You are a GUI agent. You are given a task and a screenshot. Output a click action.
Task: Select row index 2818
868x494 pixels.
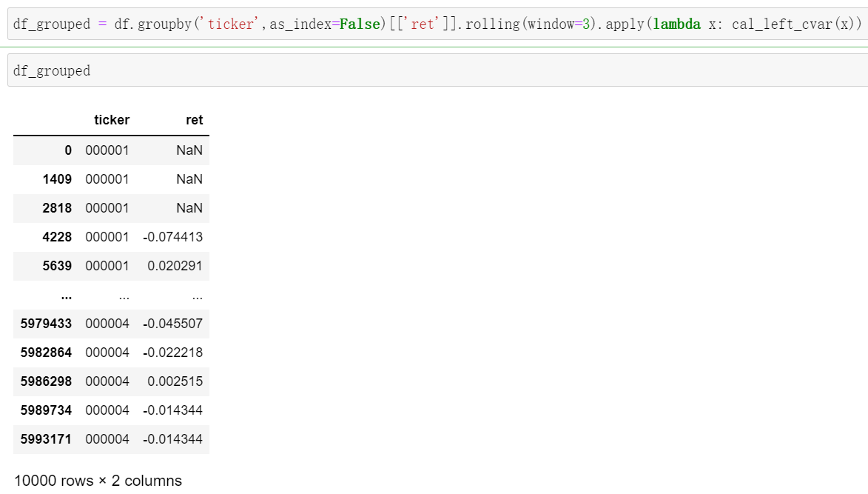pyautogui.click(x=57, y=208)
